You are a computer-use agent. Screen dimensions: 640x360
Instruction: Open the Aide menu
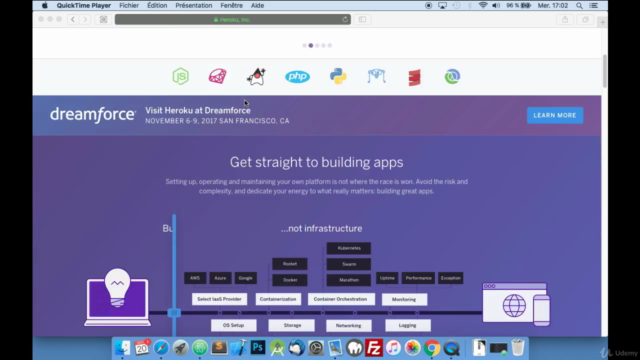point(257,5)
